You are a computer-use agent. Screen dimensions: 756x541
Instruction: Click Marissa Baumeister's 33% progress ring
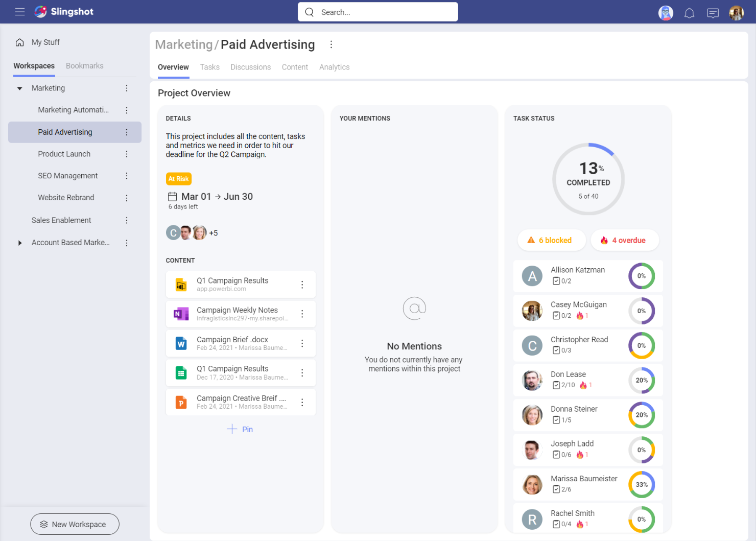click(641, 485)
